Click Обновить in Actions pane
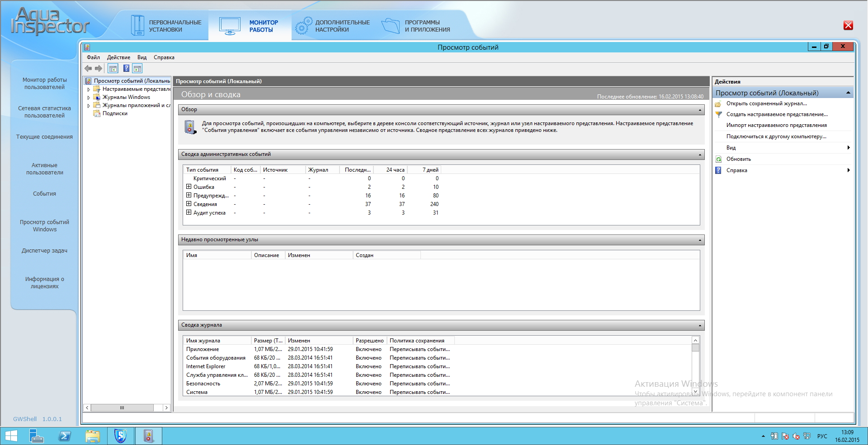Screen dimensions: 868x445 [x=738, y=159]
